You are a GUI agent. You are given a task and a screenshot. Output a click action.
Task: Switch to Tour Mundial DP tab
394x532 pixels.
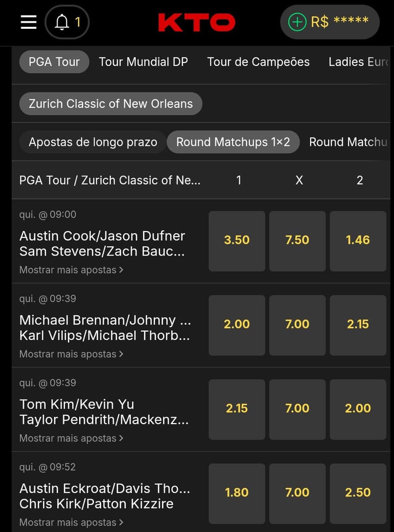(x=143, y=62)
